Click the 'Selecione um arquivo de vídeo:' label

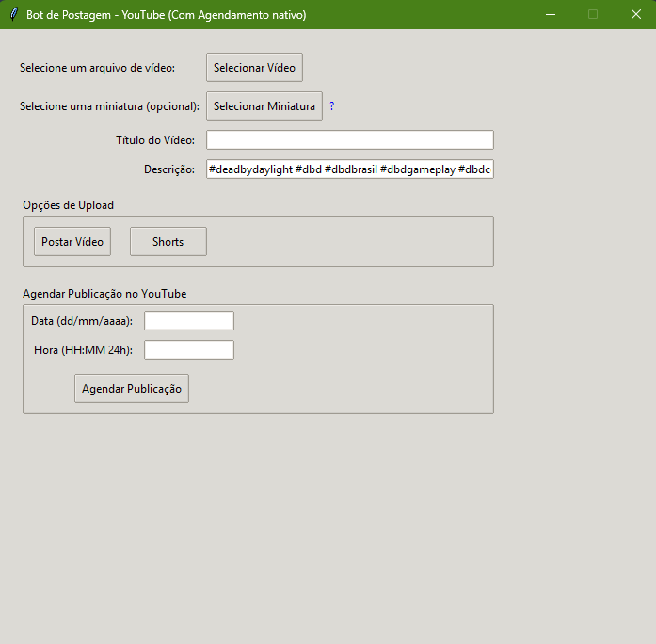[x=98, y=68]
